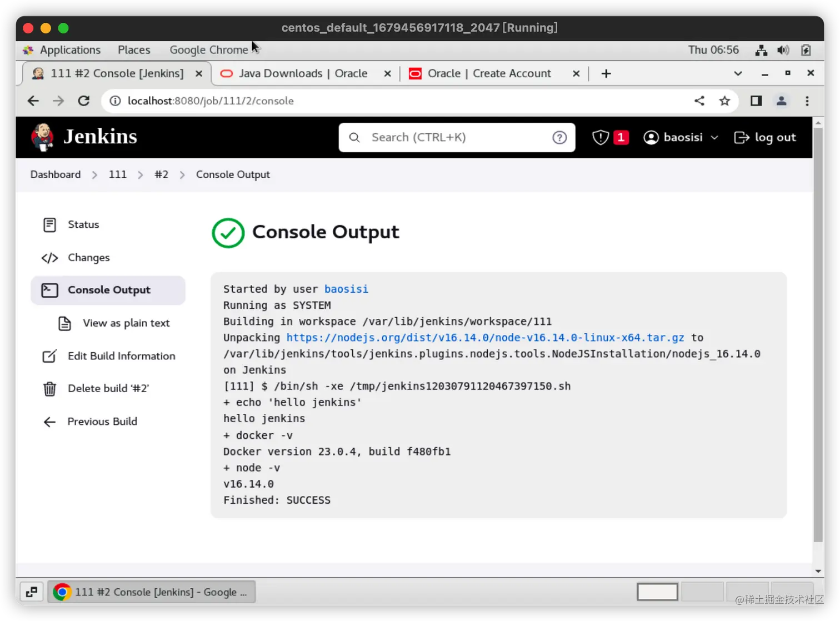Click the show desktop taskbar icon
The image size is (840, 621).
coord(32,592)
